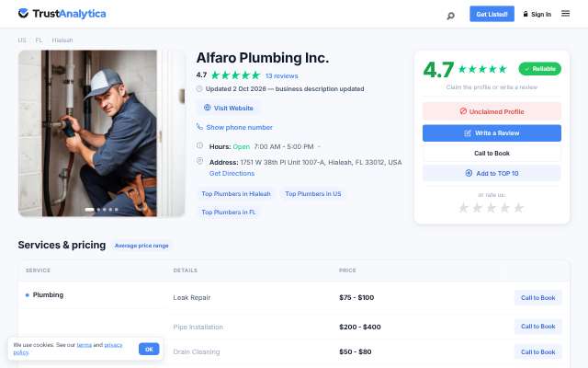Open Top Plumbers in US tag
Screen dimensions: 588x368
tap(313, 194)
